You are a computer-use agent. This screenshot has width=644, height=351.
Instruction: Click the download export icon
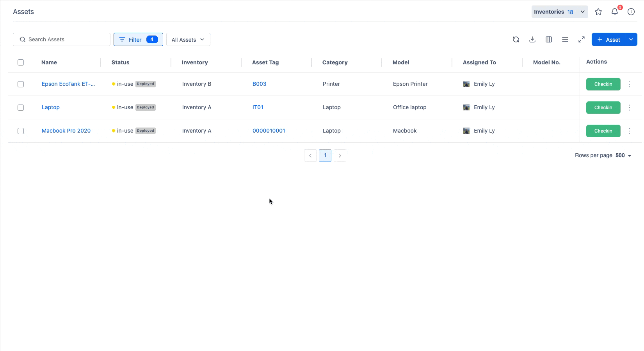(x=532, y=39)
